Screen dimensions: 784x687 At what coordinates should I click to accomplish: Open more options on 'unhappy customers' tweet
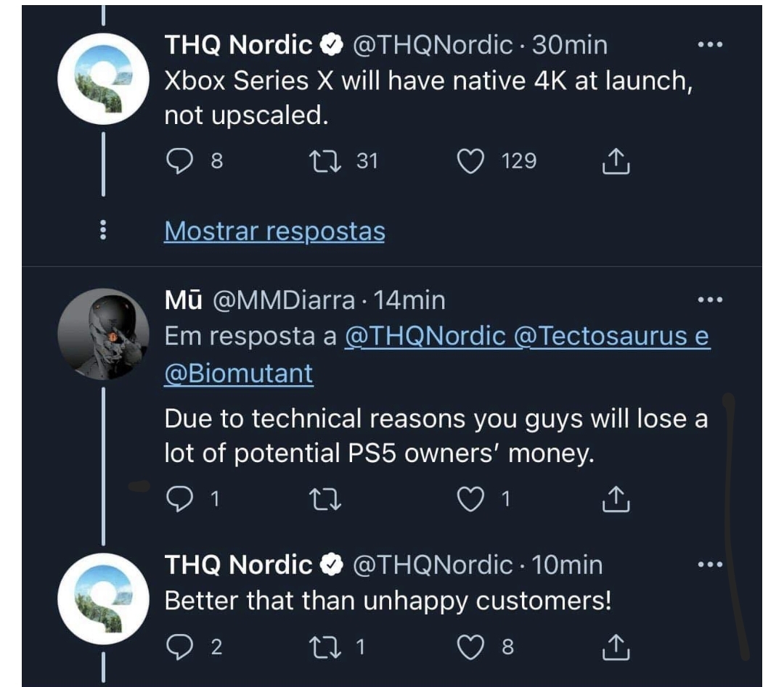click(x=709, y=564)
